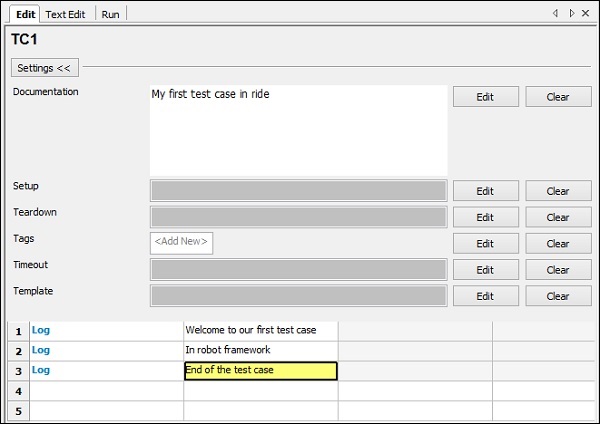Click Edit button for Documentation
Image resolution: width=600 pixels, height=424 pixels.
[485, 97]
